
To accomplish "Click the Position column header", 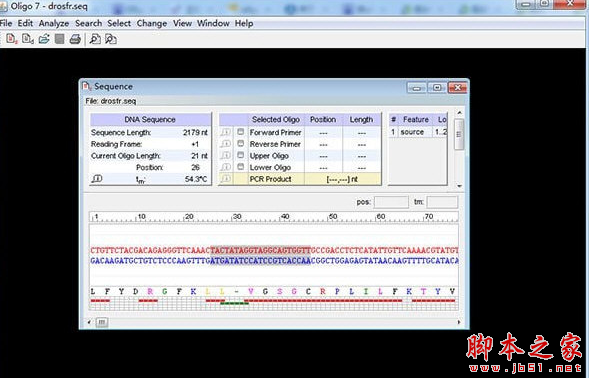I will (x=323, y=119).
